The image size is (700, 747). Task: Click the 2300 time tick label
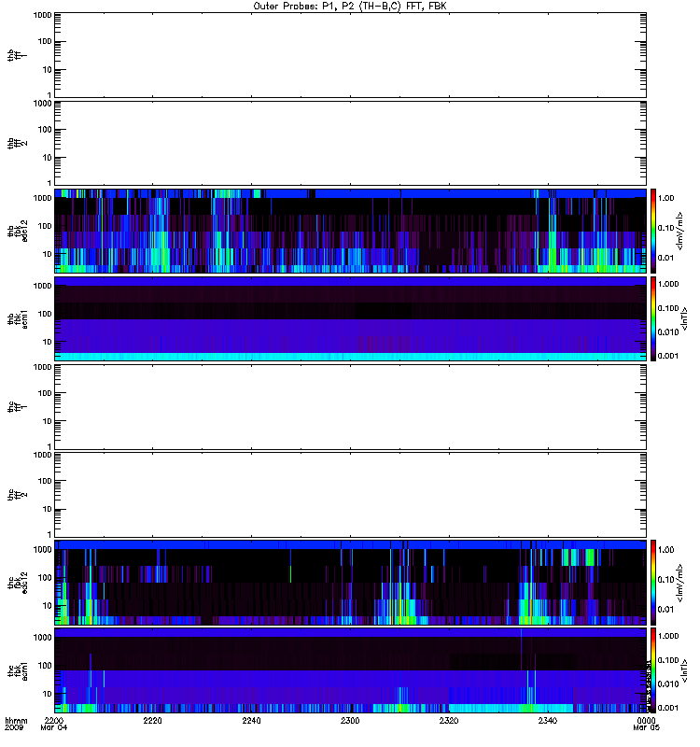[350, 720]
